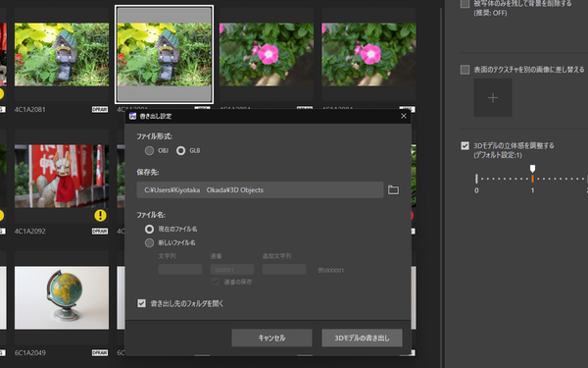The image size is (588, 368).
Task: Click the DPRAW badge under 4C1A2081
Action: click(100, 109)
